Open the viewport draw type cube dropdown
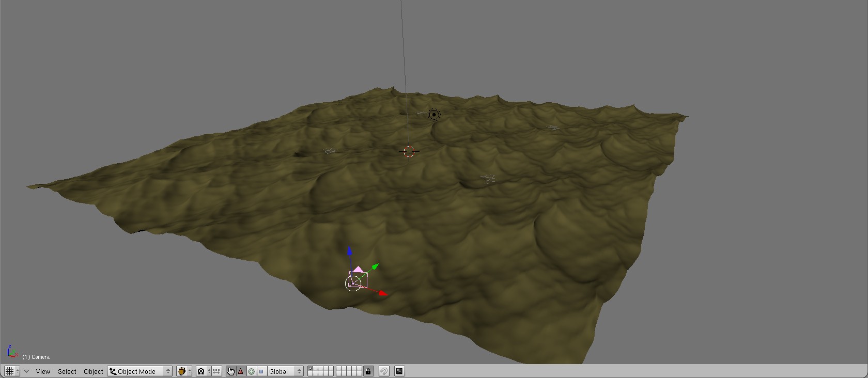The height and width of the screenshot is (378, 868). pos(184,371)
